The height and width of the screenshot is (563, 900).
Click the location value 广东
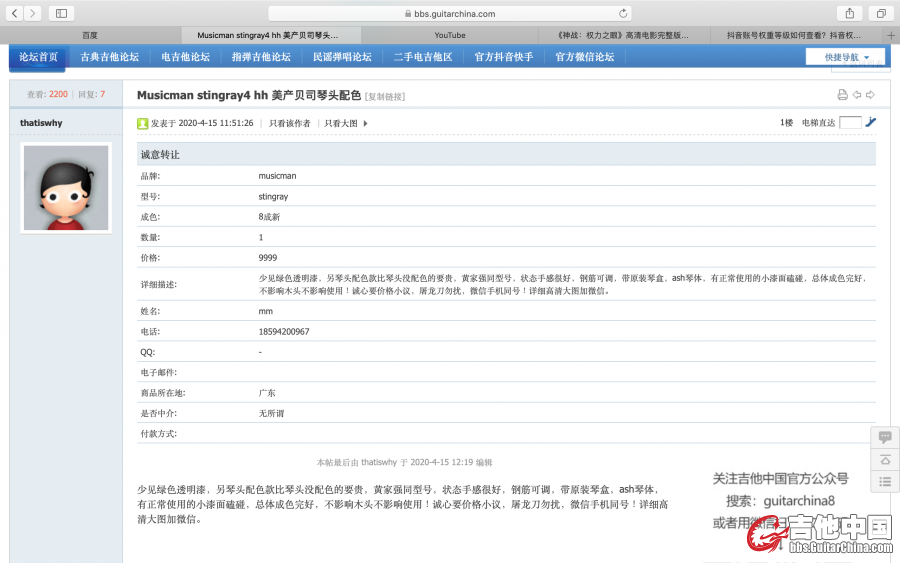(x=267, y=393)
